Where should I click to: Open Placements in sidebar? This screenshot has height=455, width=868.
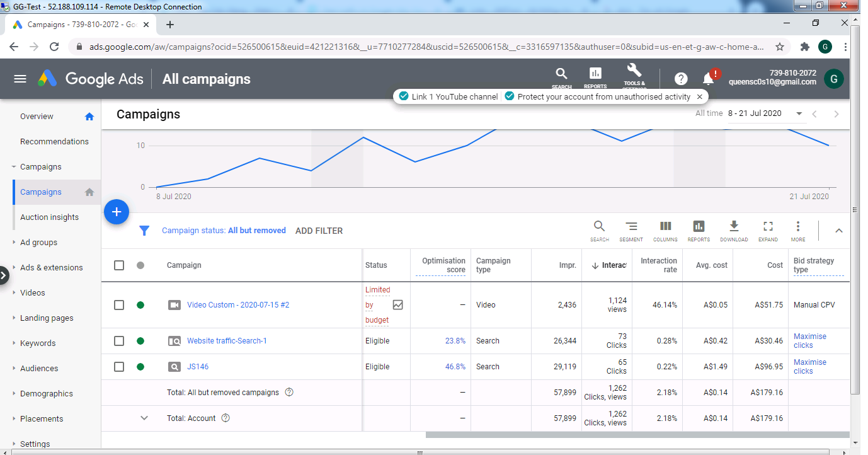42,419
